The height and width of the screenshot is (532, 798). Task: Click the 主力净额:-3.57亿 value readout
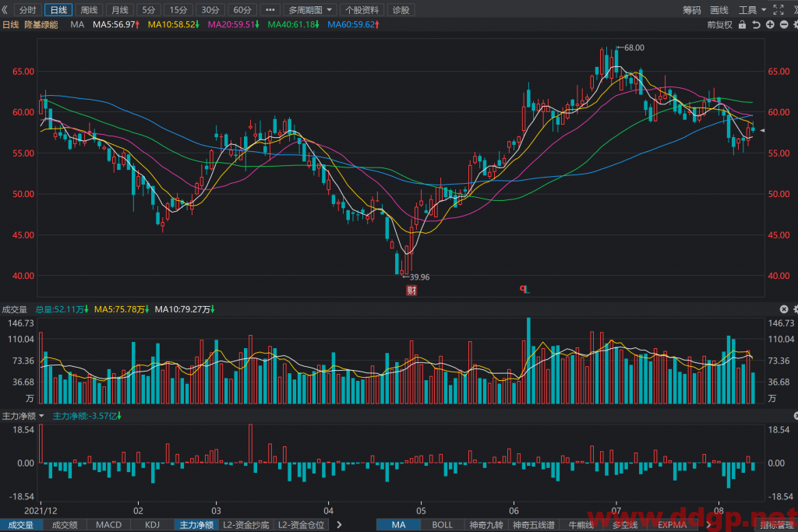pos(87,416)
